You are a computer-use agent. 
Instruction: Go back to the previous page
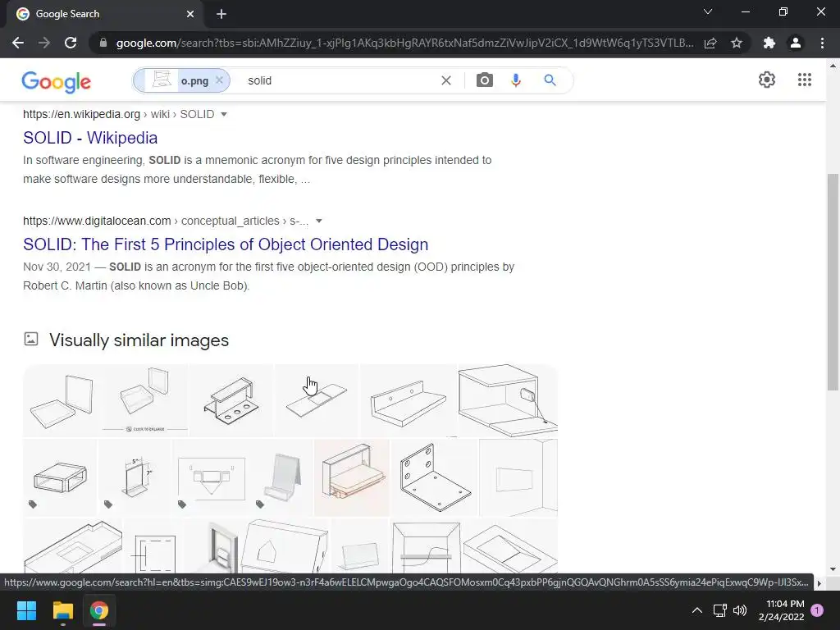point(18,43)
